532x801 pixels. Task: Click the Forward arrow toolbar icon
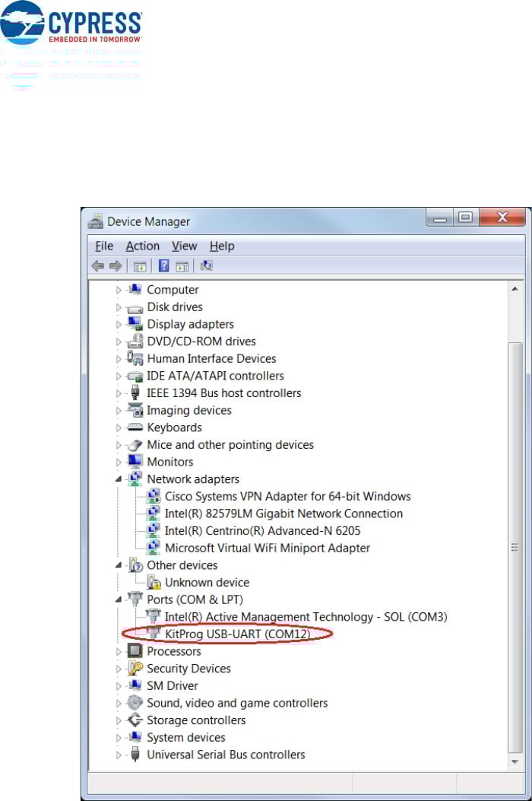click(x=116, y=266)
